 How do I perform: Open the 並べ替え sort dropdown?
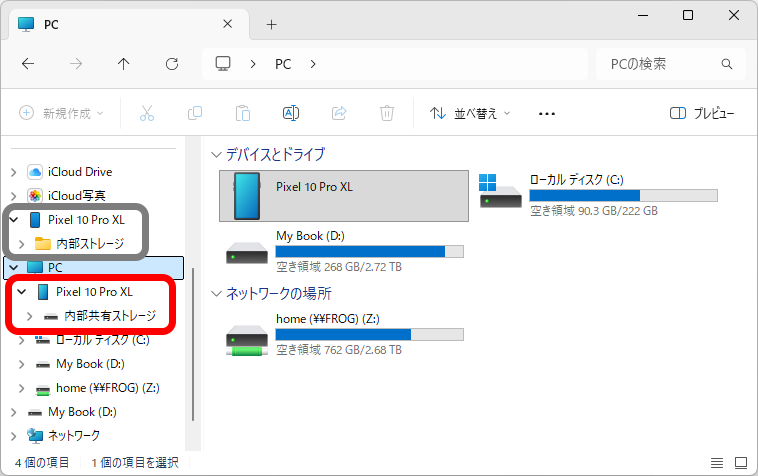click(x=470, y=114)
